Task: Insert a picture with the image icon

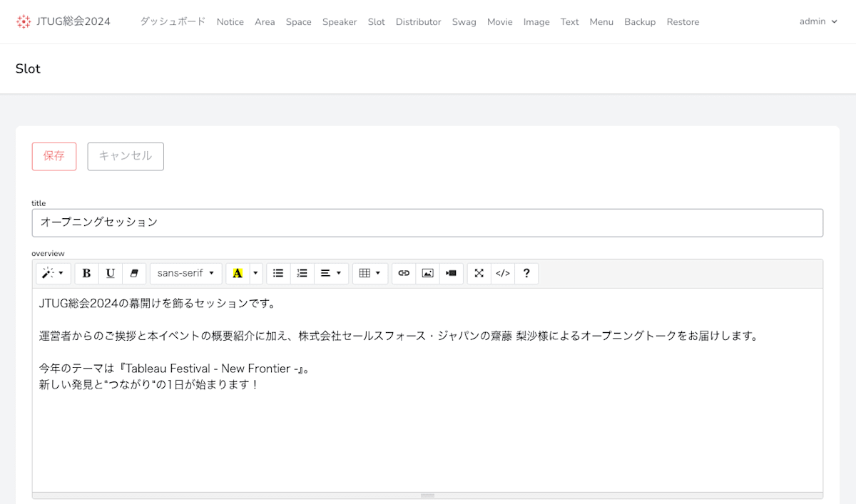Action: (427, 273)
